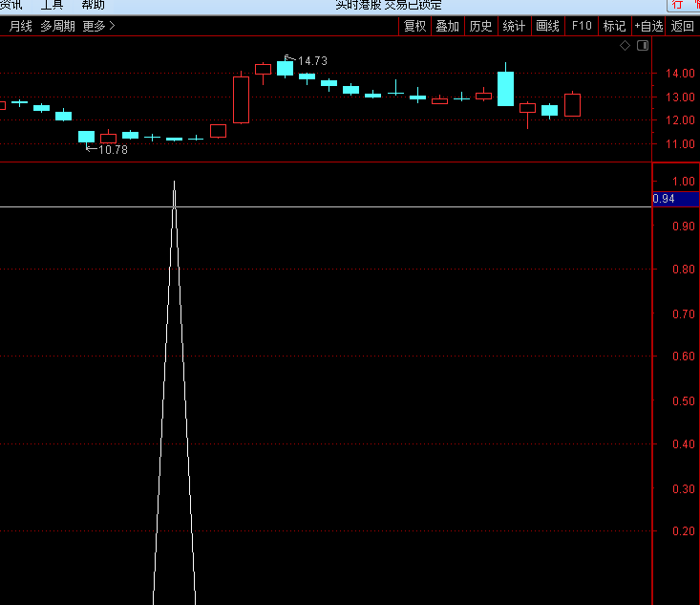Click 0.20 on indicator axis
The width and height of the screenshot is (700, 605).
click(684, 530)
